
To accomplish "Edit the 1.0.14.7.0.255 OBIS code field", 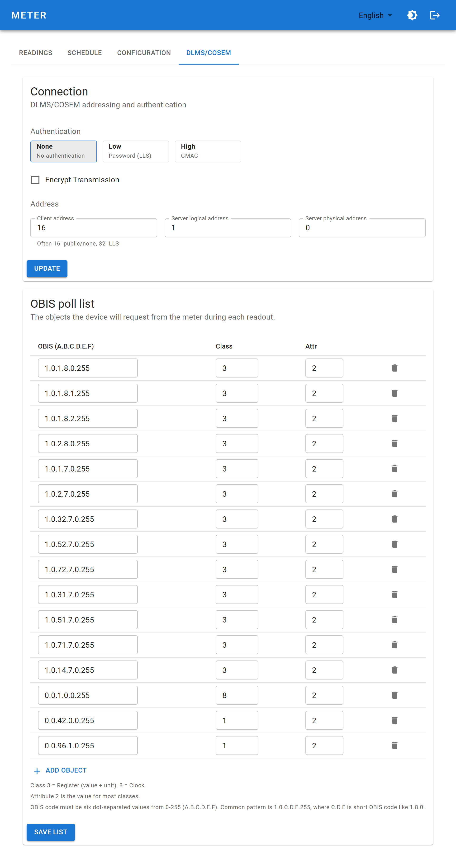I will point(88,670).
